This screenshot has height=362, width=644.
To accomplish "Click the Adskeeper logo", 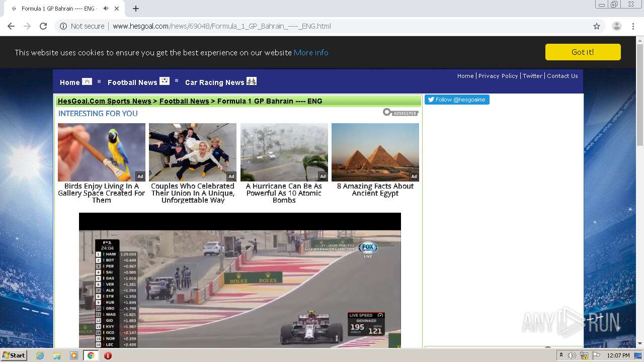I will (400, 112).
